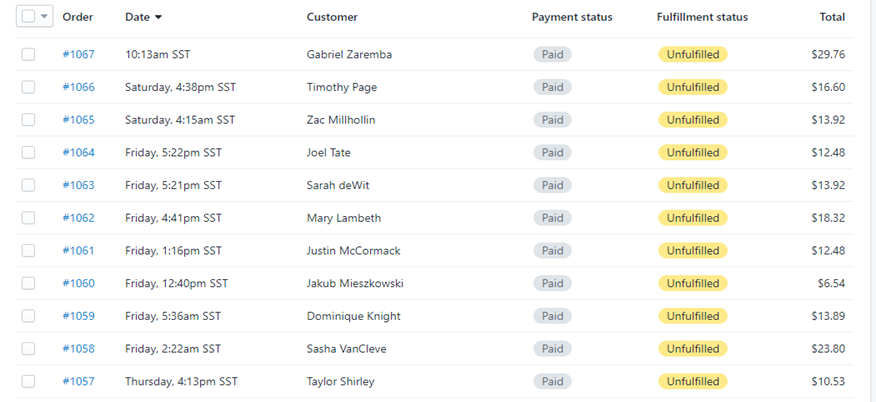Click the Total column header
The width and height of the screenshot is (876, 402).
(x=831, y=17)
